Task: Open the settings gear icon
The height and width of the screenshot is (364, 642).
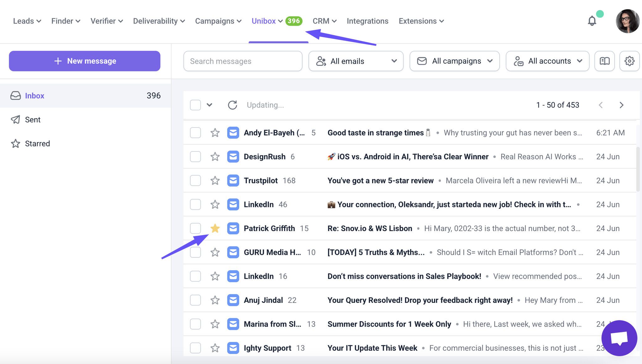Action: pyautogui.click(x=629, y=61)
